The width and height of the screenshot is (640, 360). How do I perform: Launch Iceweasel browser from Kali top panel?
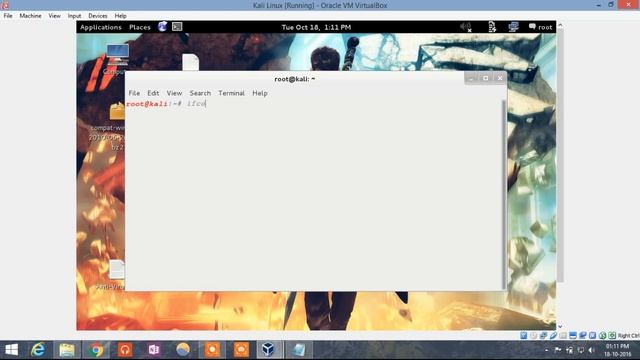click(x=162, y=27)
